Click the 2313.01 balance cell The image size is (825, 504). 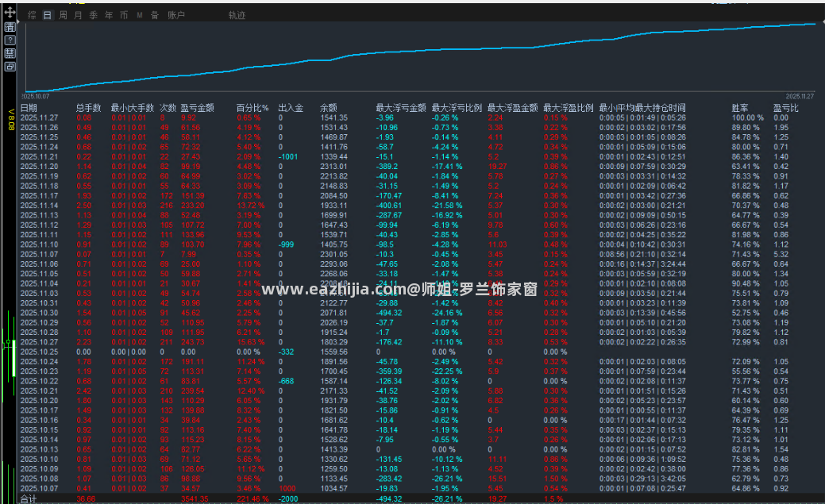(334, 167)
